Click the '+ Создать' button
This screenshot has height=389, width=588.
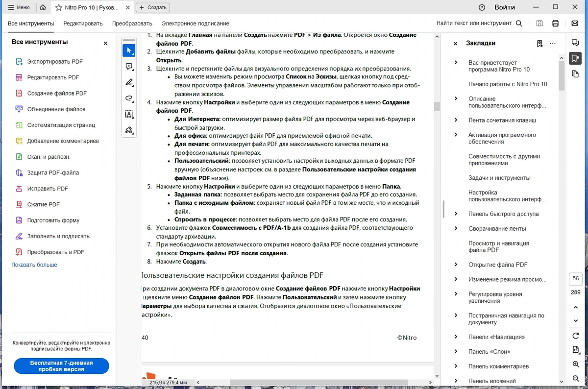[153, 7]
